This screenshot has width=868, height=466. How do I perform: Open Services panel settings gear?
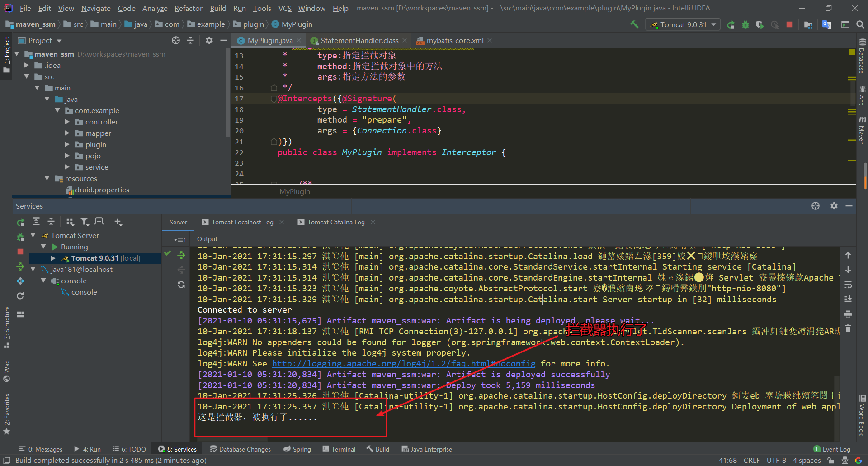pyautogui.click(x=834, y=206)
